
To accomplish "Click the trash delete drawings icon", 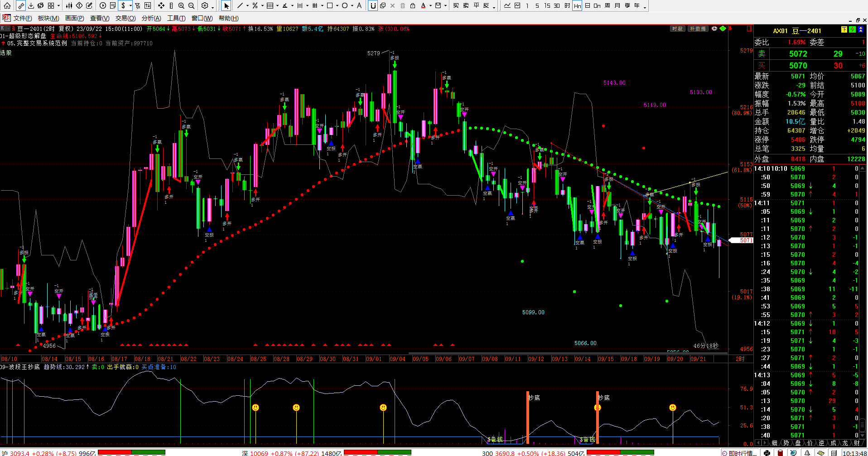I will point(402,5).
